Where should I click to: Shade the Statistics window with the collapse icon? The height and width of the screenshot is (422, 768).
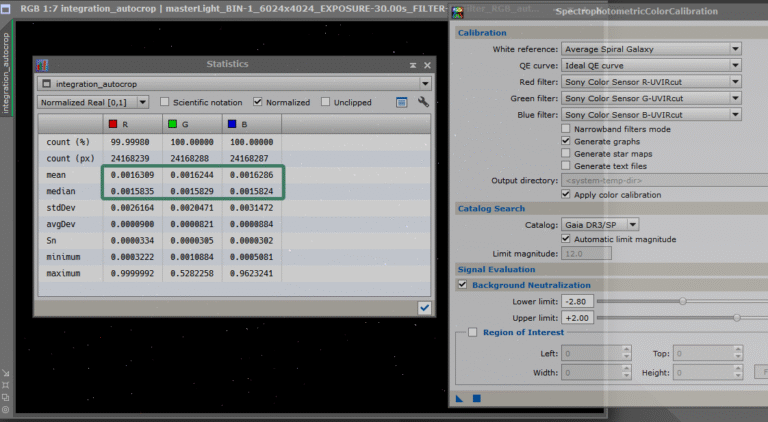point(414,64)
